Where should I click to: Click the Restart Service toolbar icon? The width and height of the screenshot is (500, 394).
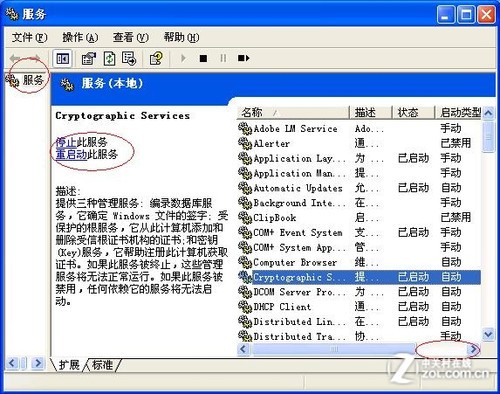pyautogui.click(x=243, y=59)
